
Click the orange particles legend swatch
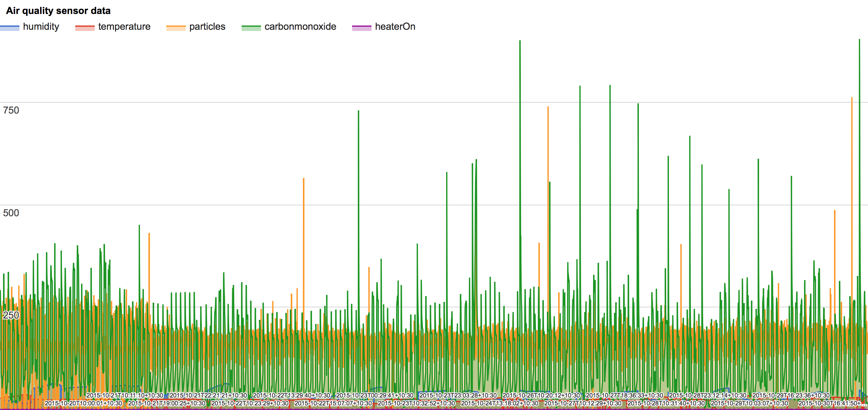(x=176, y=28)
